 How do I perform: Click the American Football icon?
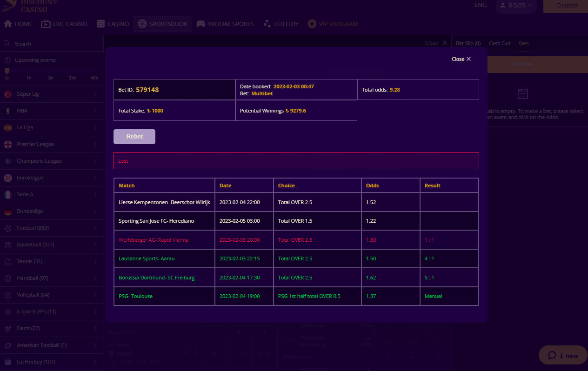point(8,345)
